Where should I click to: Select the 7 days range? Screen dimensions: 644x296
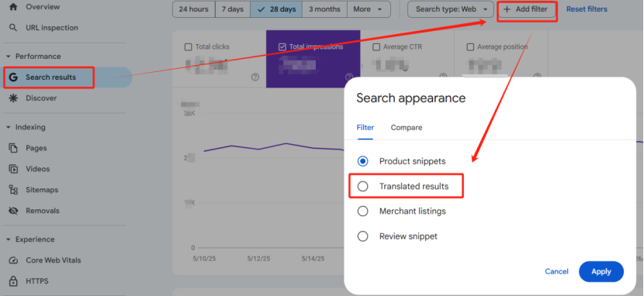pos(233,9)
